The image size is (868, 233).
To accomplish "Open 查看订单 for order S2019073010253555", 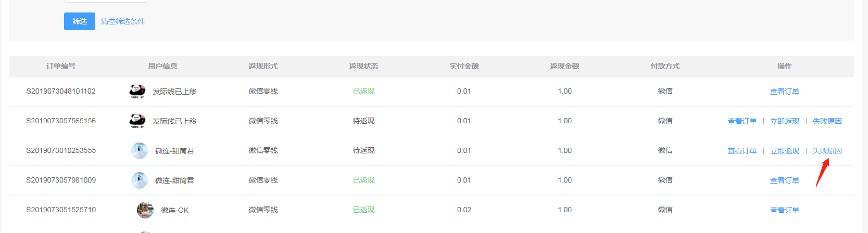I will click(x=742, y=151).
